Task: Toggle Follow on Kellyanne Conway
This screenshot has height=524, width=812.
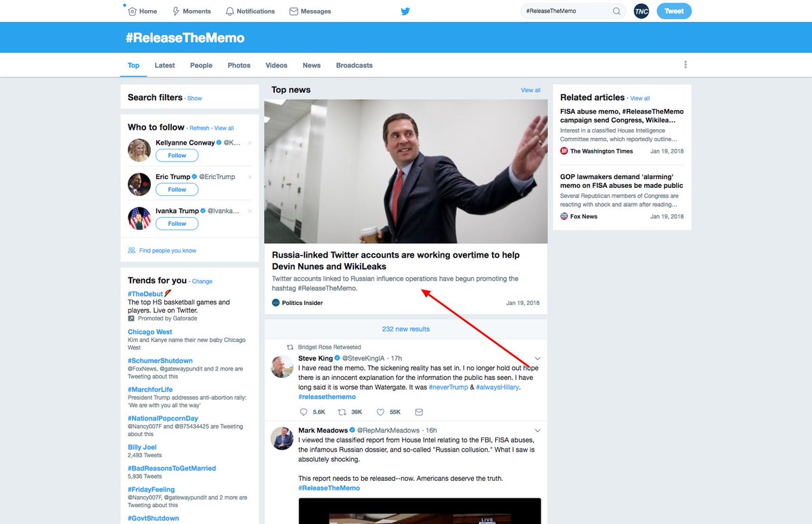Action: coord(177,155)
